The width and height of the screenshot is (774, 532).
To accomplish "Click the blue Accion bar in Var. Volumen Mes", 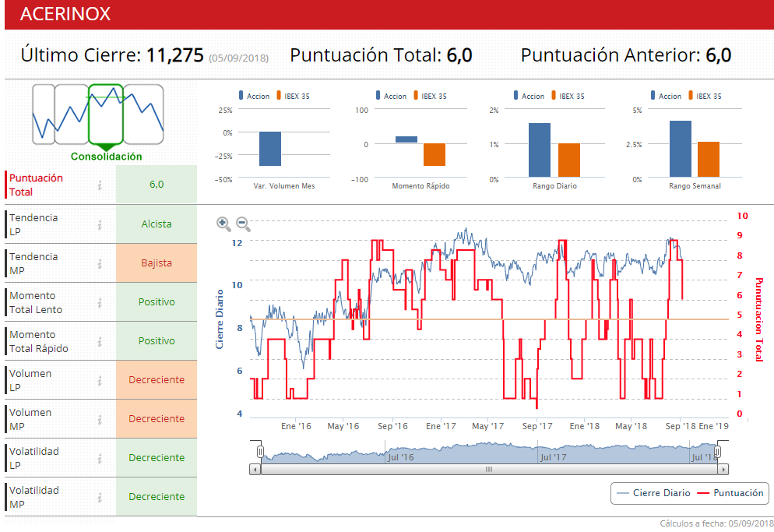I will pos(270,149).
